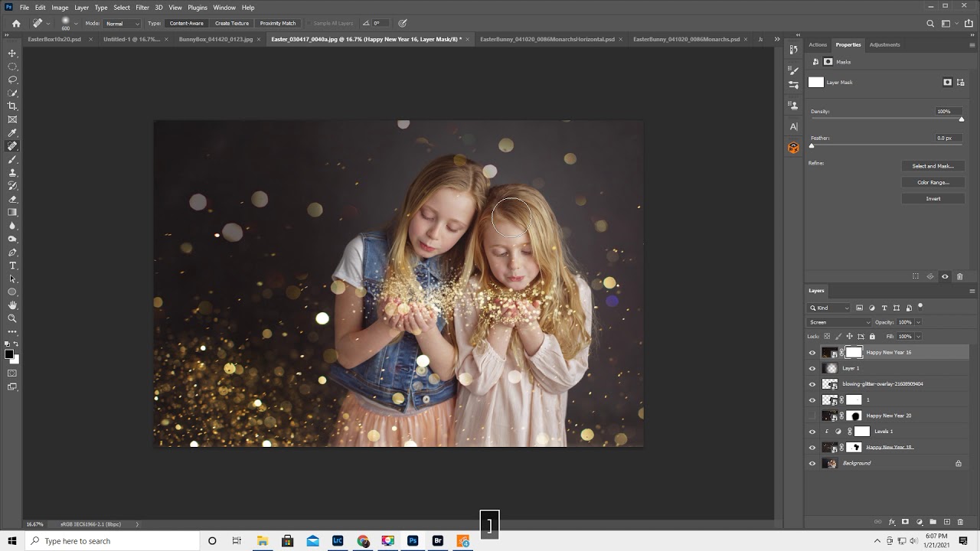Click the Invert button
This screenshot has height=551, width=980.
pyautogui.click(x=933, y=198)
